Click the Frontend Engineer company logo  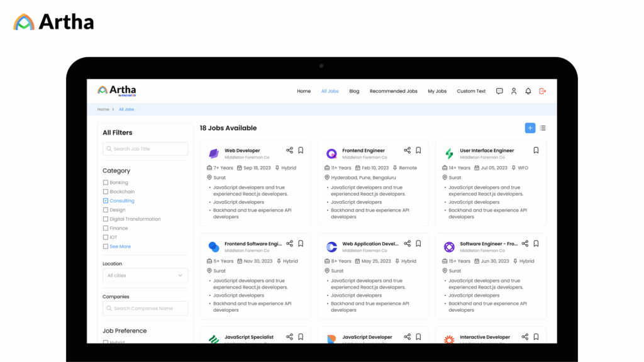[x=331, y=153]
